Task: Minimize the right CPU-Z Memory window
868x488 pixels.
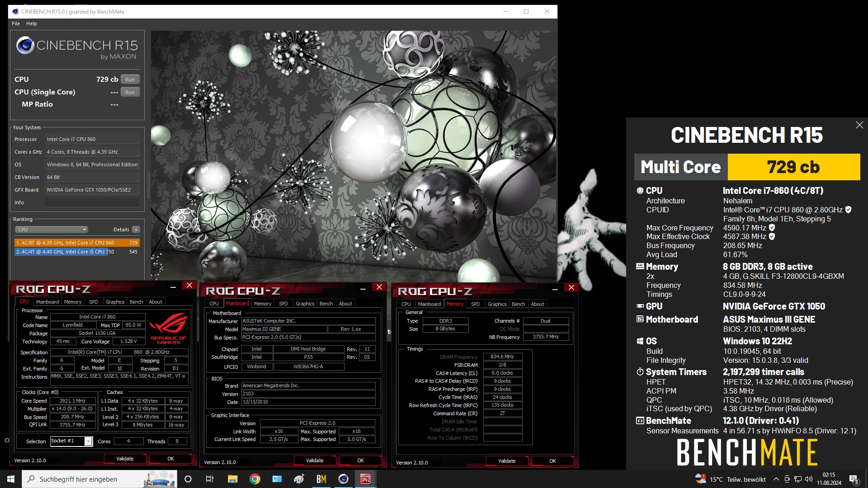Action: click(x=555, y=289)
